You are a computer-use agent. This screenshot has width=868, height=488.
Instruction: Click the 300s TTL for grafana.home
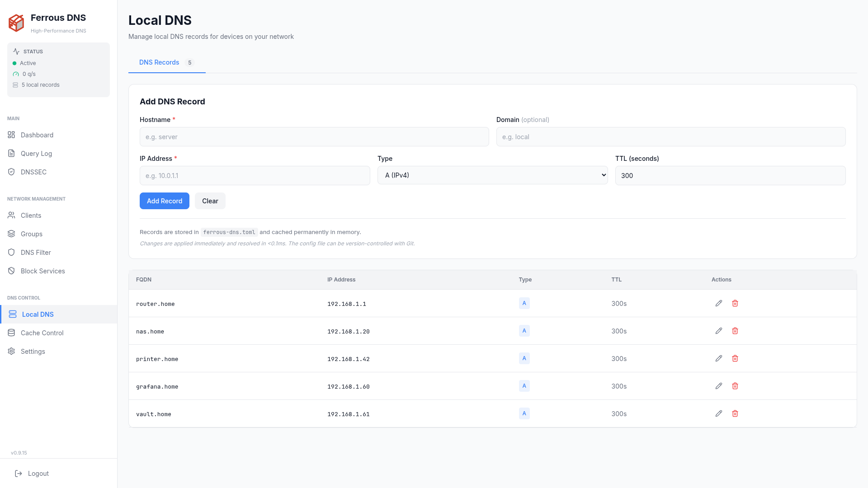[x=619, y=386]
